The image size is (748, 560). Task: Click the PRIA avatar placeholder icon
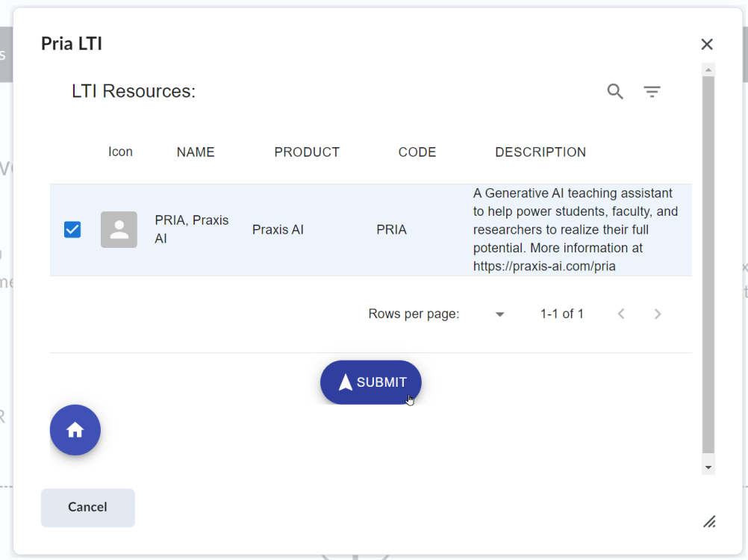pos(119,229)
